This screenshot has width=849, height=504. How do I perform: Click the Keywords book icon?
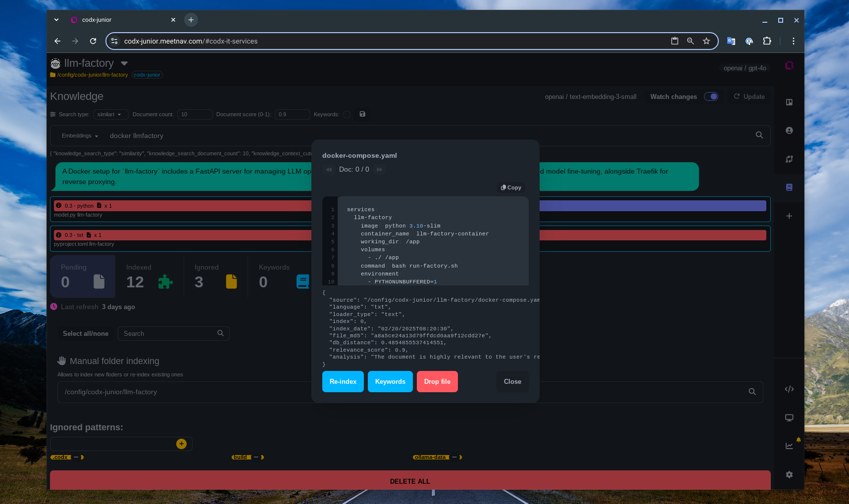[x=302, y=281]
